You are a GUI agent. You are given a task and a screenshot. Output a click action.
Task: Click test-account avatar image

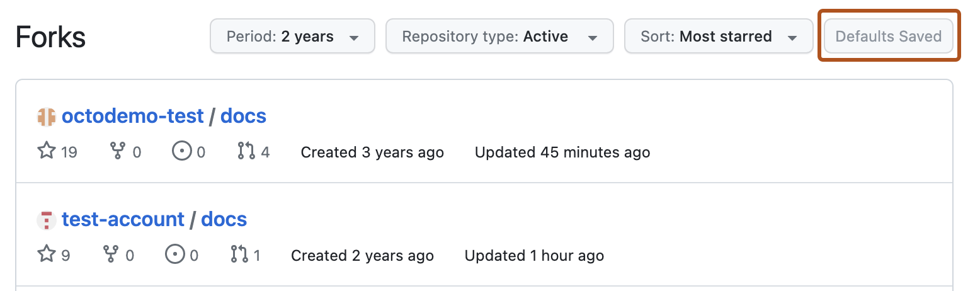(x=47, y=220)
